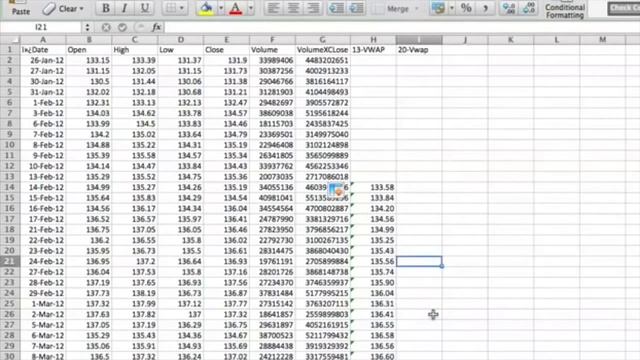The width and height of the screenshot is (640, 360).
Task: Open Conditional Formatting
Action: pos(565,10)
